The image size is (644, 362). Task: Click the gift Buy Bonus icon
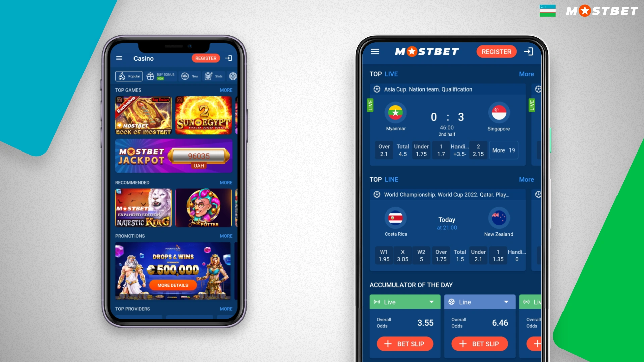tap(150, 75)
